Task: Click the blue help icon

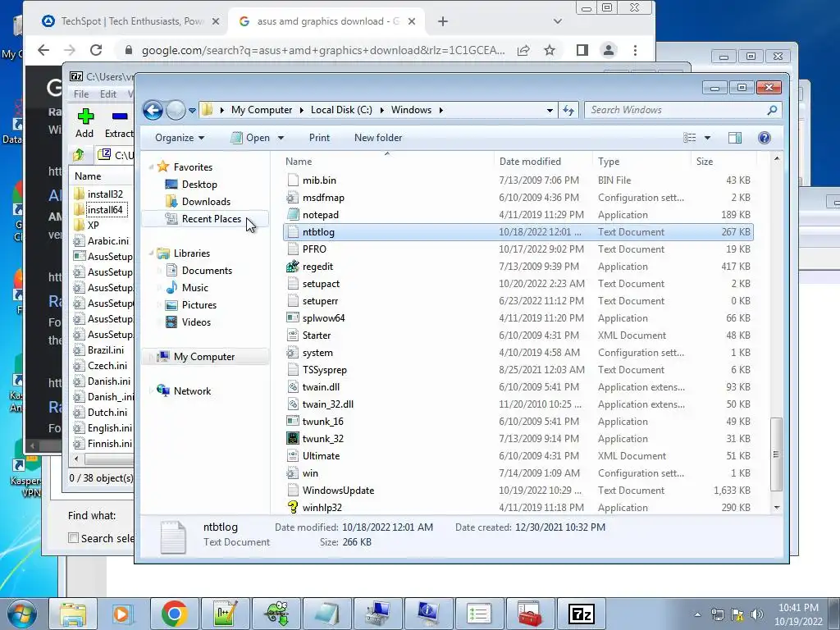Action: pos(765,138)
